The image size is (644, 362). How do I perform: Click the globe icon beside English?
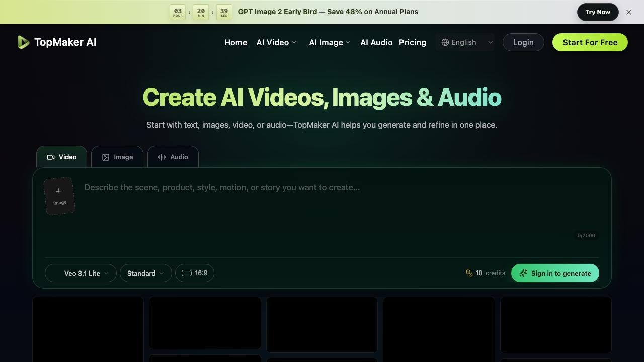tap(445, 42)
